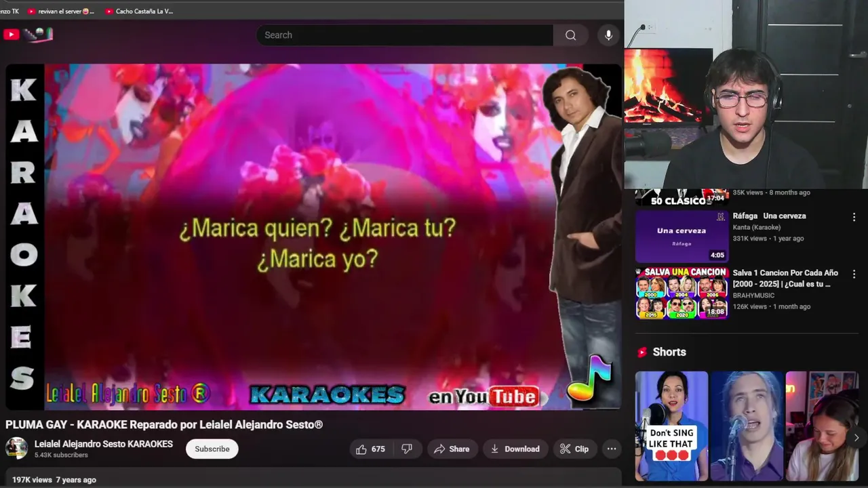Download the karaoke video
Screen dimensions: 868x488
515,449
